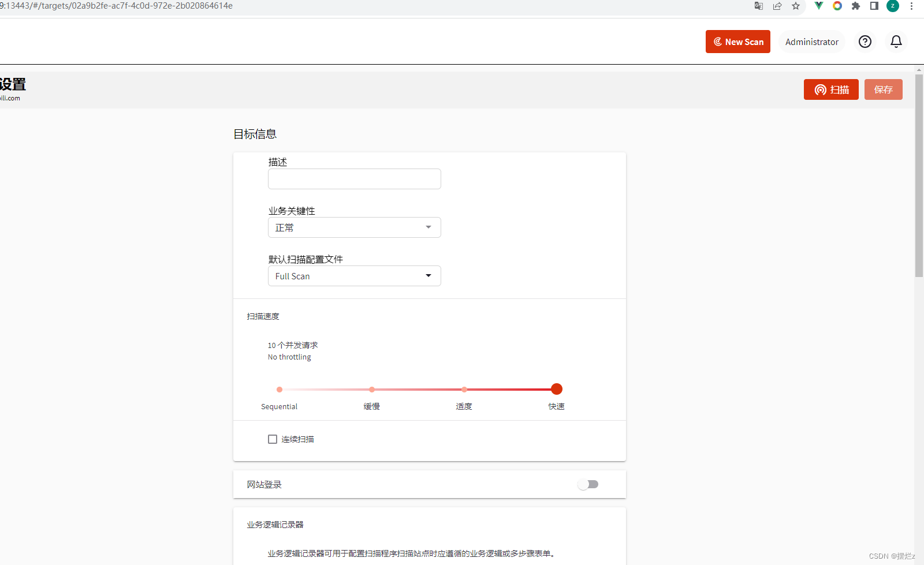This screenshot has height=565, width=924.
Task: Click the scan target radar icon
Action: tap(821, 89)
